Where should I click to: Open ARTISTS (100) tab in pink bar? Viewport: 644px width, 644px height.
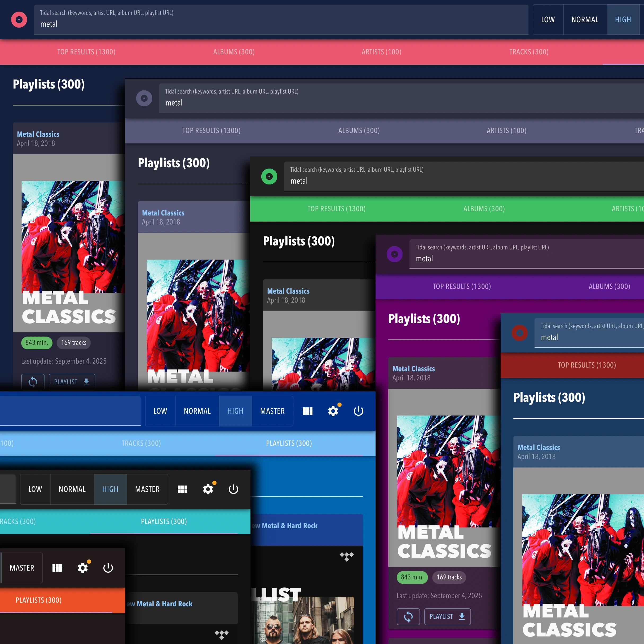[381, 52]
